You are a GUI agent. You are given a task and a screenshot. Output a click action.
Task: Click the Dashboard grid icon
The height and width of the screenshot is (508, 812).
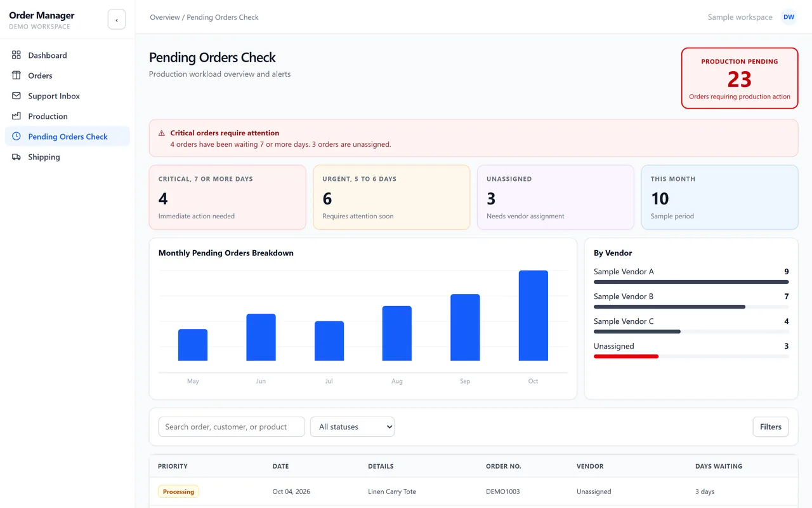[x=16, y=55]
